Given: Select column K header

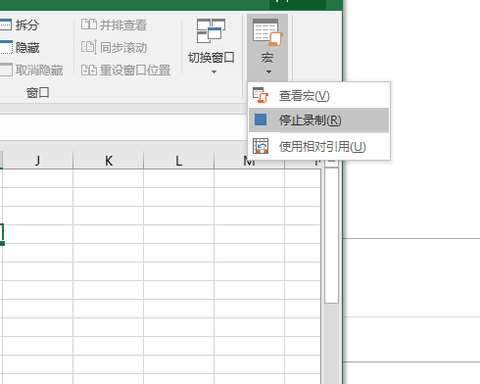Looking at the screenshot, I should point(108,161).
